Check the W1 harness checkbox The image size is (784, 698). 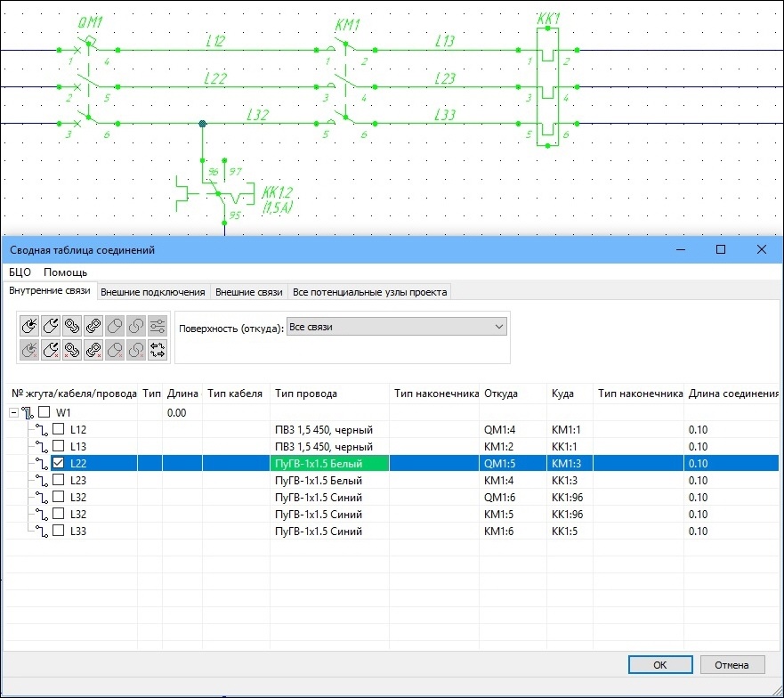point(44,413)
